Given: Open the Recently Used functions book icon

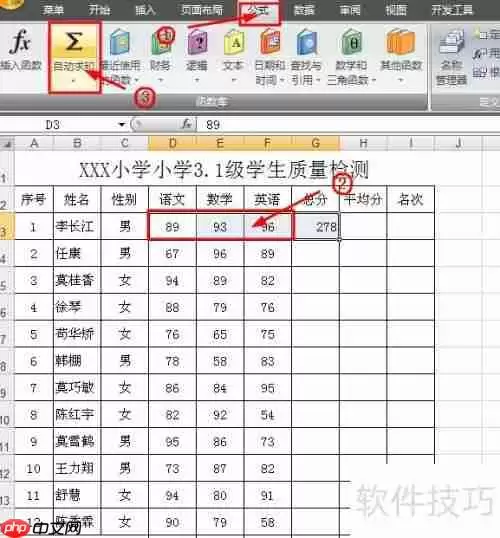Looking at the screenshot, I should click(x=120, y=43).
